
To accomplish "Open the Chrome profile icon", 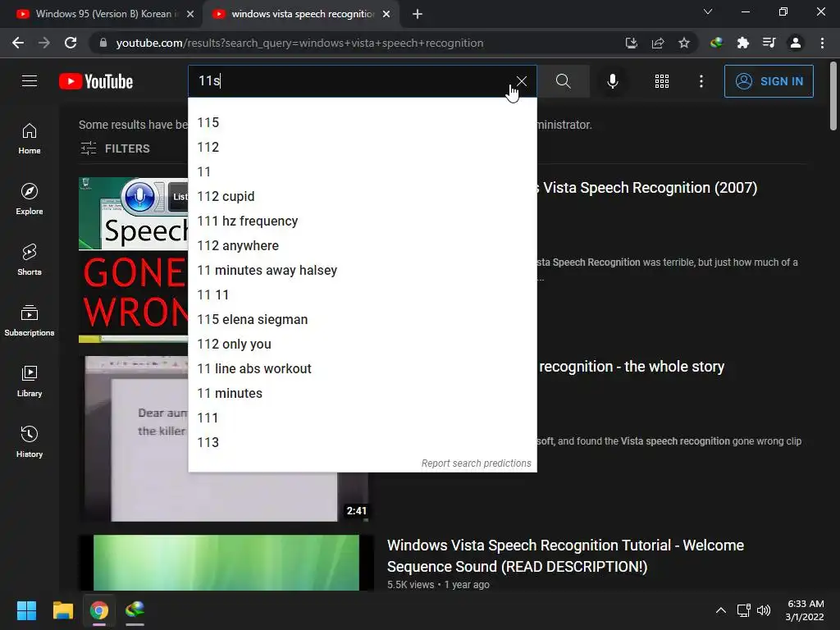I will 796,43.
